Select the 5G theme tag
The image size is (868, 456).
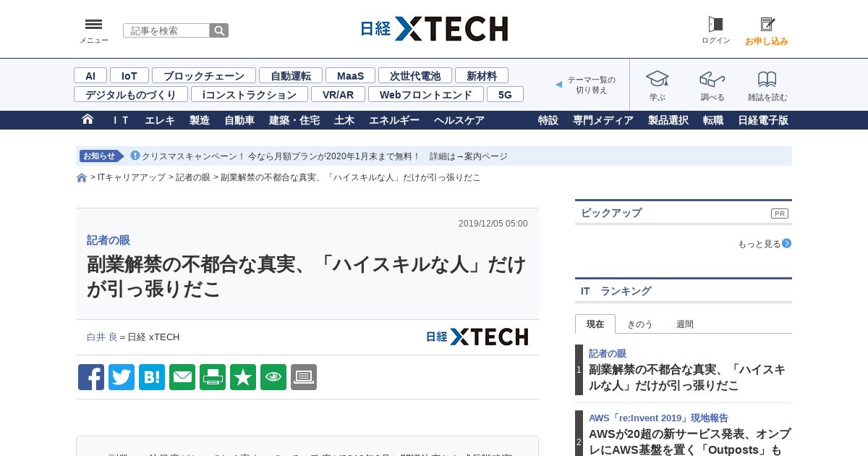pos(505,94)
